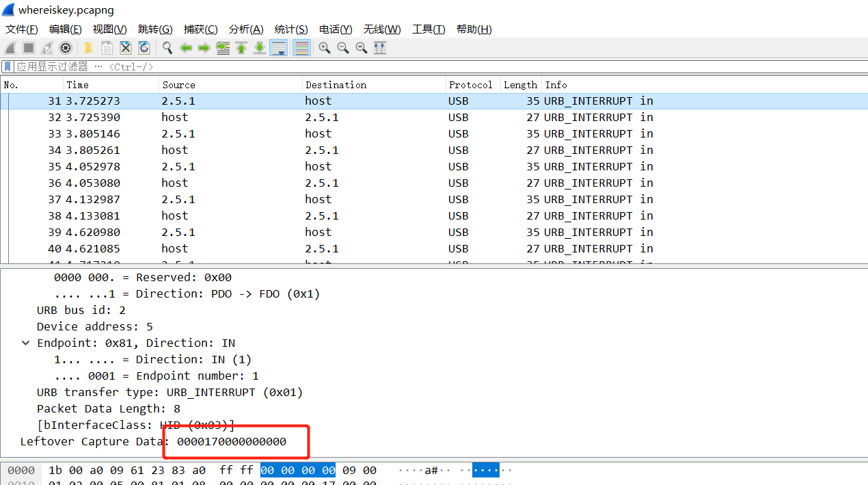Select packet 39 at time 4.620980
The height and width of the screenshot is (485, 868).
pyautogui.click(x=434, y=232)
